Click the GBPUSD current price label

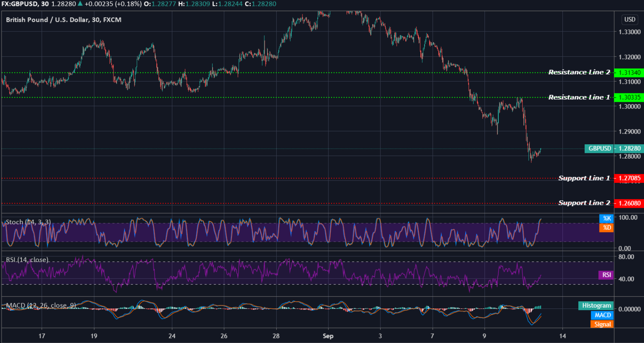coord(599,149)
